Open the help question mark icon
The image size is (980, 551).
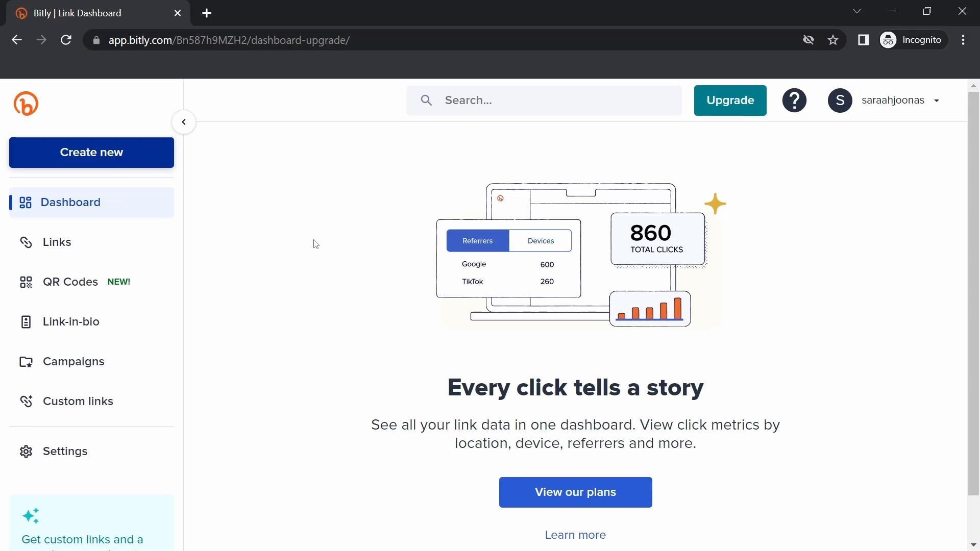tap(794, 101)
